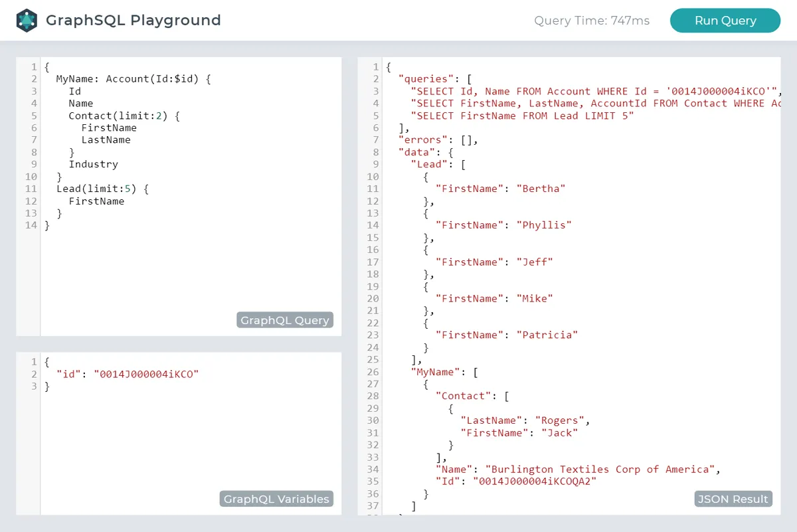Click the "Contact": [ line in result
Screen dimensions: 797x532
[x=472, y=397]
